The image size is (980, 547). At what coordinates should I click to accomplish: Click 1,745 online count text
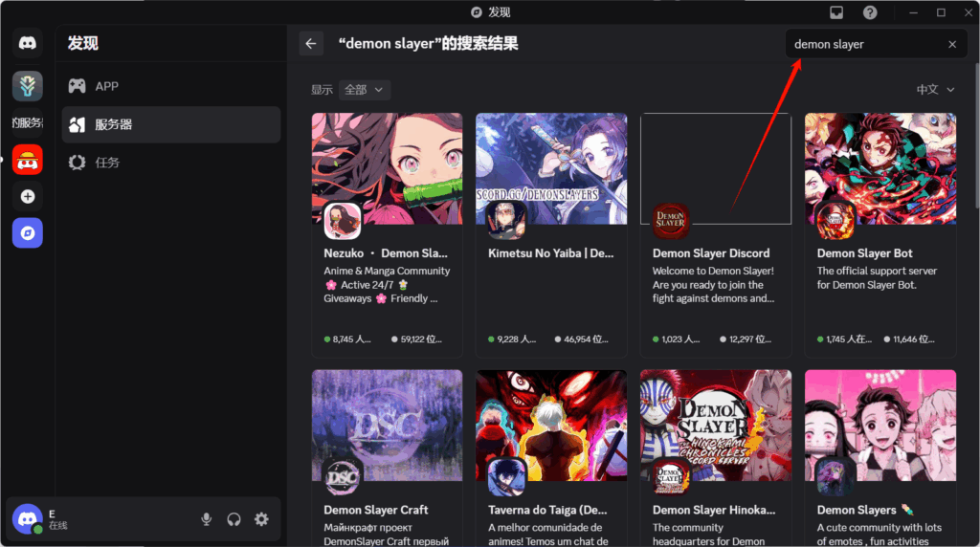844,339
